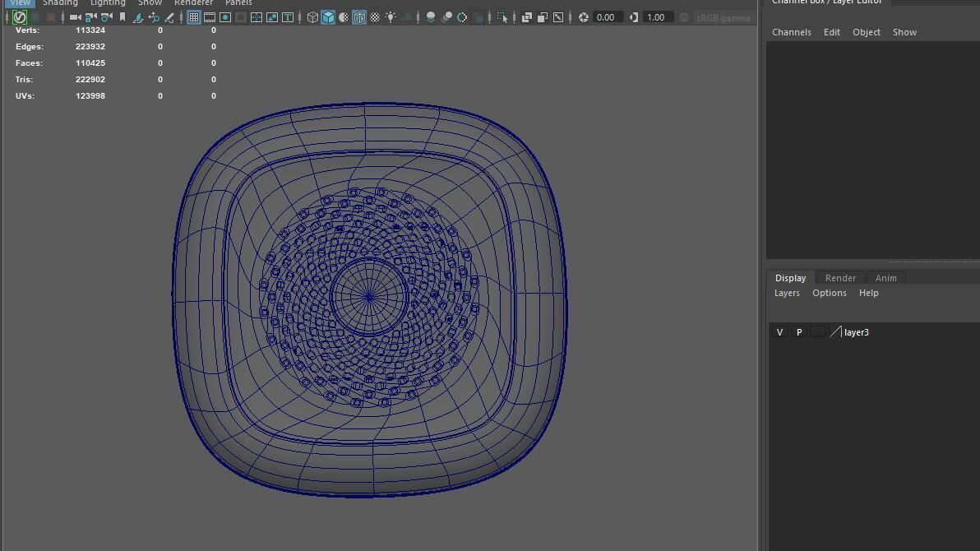Image resolution: width=980 pixels, height=551 pixels.
Task: Click the camera bookmarks icon
Action: pyautogui.click(x=122, y=17)
